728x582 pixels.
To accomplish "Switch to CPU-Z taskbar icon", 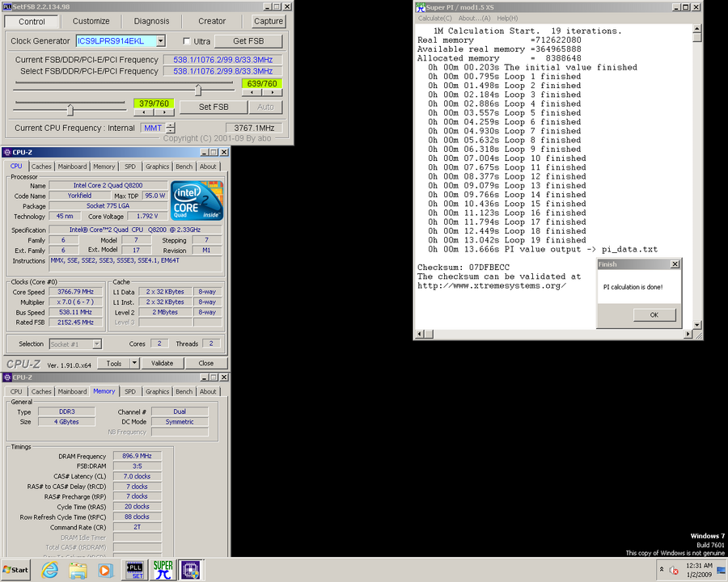I will [x=191, y=569].
